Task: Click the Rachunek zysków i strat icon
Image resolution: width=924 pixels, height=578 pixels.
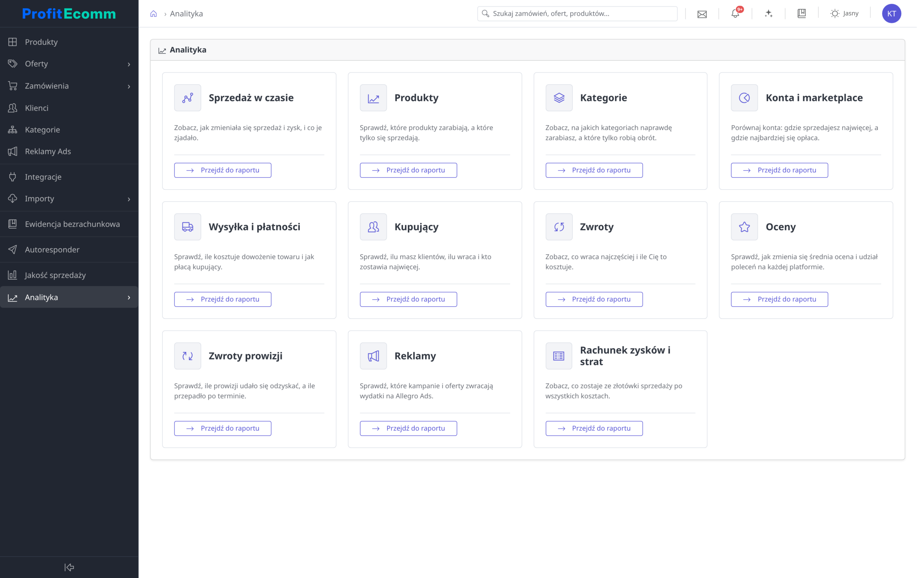Action: [x=559, y=356]
